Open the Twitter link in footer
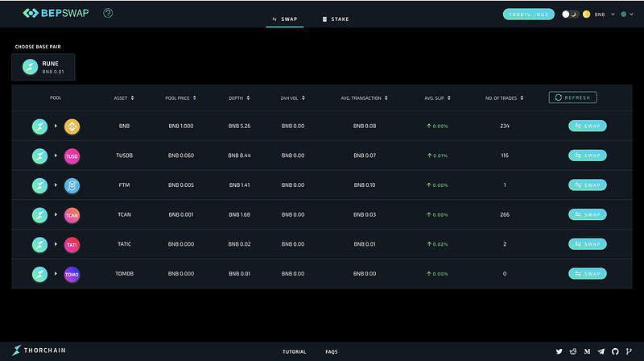Screen dimensions: 644x361 tap(559, 351)
